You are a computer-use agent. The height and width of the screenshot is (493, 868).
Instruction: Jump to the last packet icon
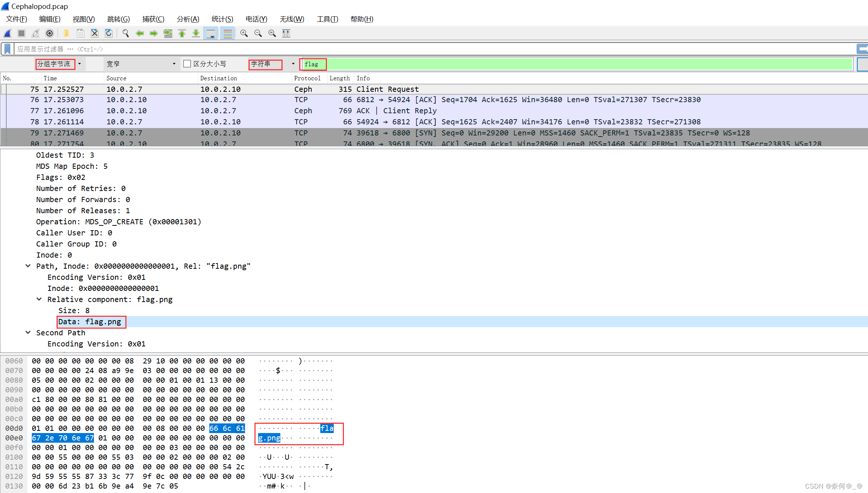click(196, 33)
